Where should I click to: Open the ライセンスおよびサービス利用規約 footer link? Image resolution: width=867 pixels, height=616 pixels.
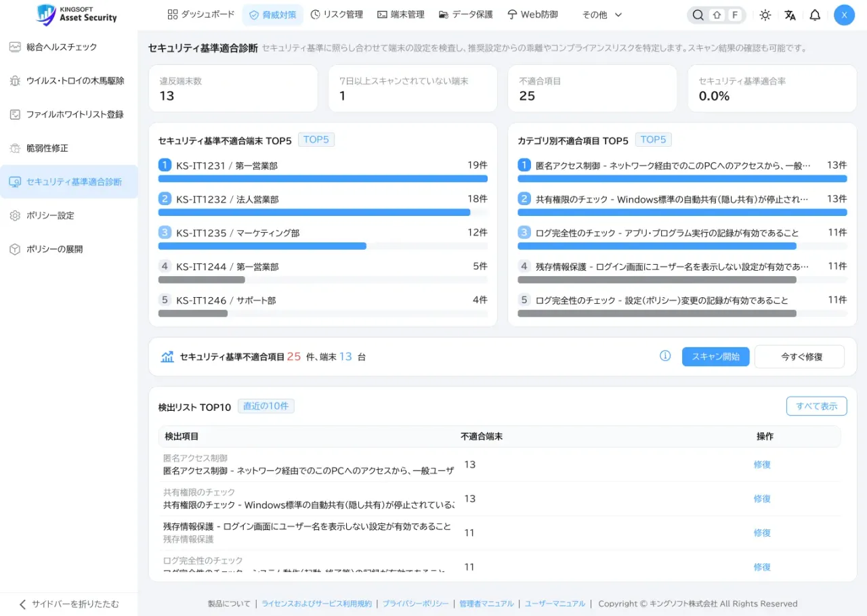coord(316,604)
